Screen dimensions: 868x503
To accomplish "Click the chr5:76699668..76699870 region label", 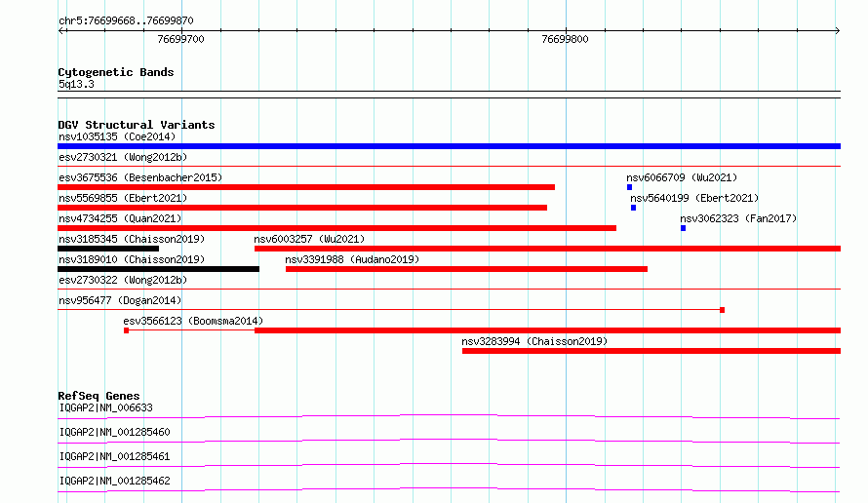I will 126,20.
